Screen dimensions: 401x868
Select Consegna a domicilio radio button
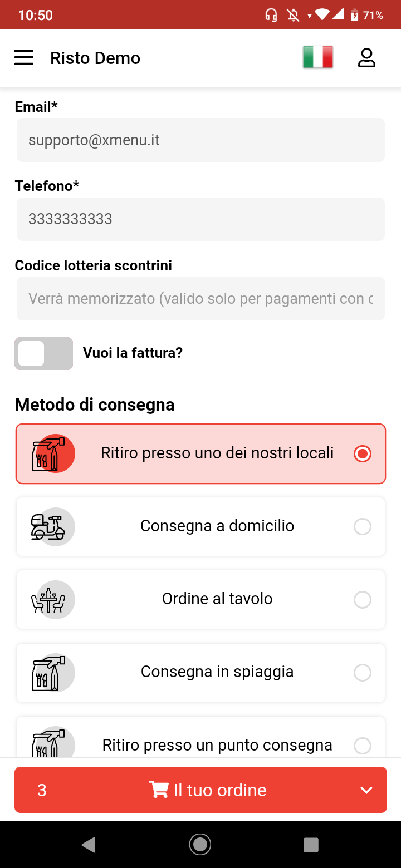point(363,526)
